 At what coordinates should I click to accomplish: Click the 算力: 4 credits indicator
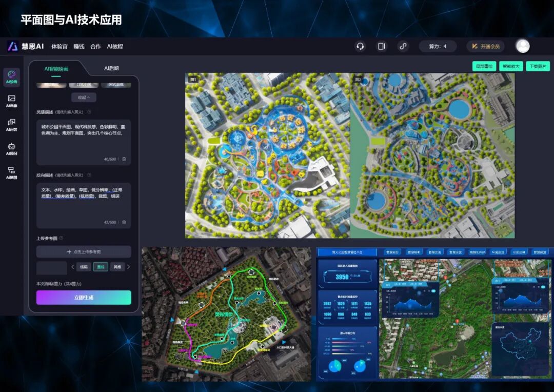coord(438,46)
